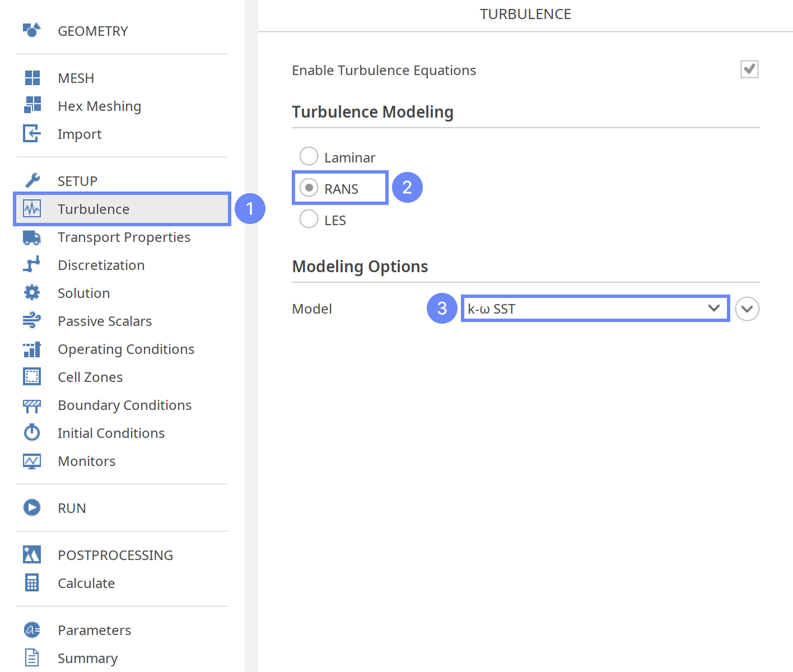The width and height of the screenshot is (793, 672).
Task: Choose the LES turbulence option
Action: [x=309, y=219]
